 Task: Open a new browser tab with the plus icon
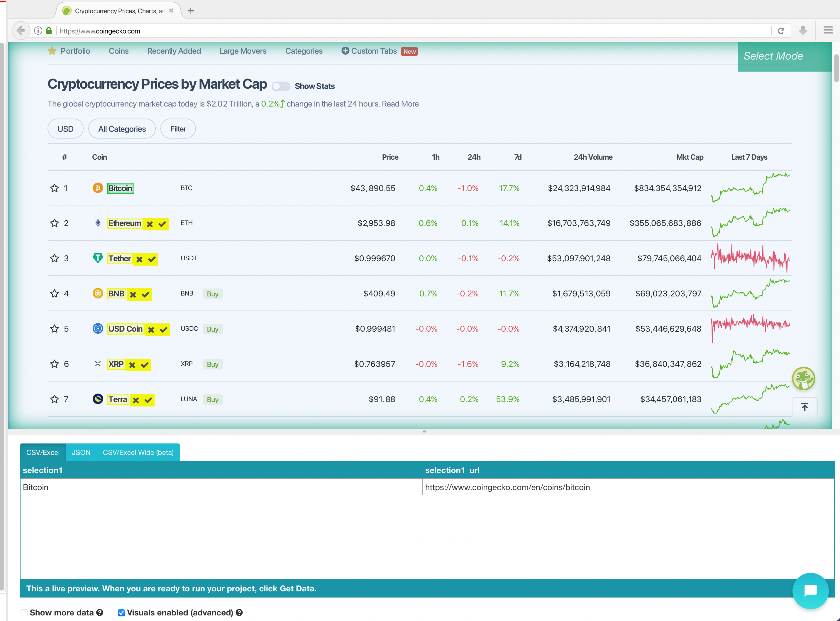click(190, 11)
